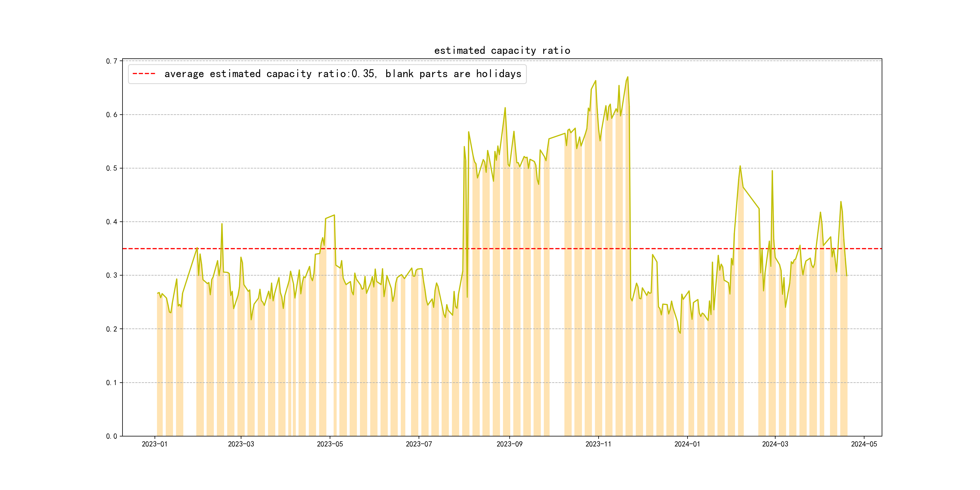Click the chart title 'estimated capacity ratio'
The width and height of the screenshot is (980, 490).
(502, 51)
